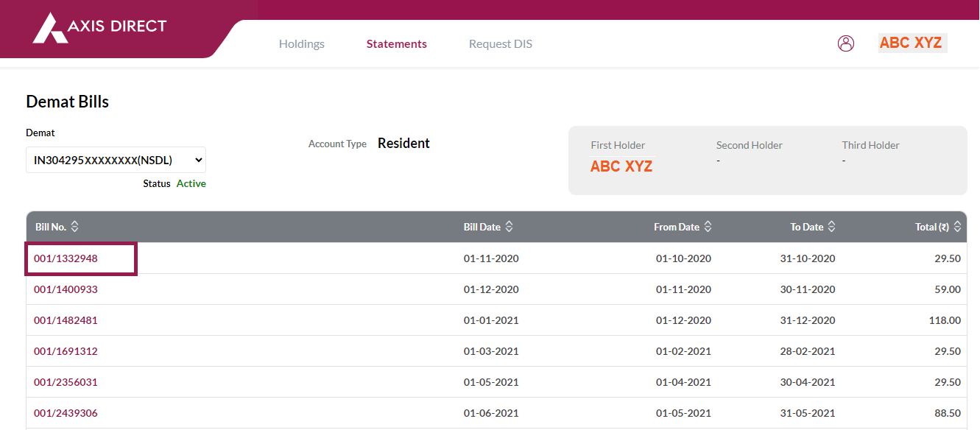
Task: View bill 001/1482481
Action: pyautogui.click(x=66, y=320)
